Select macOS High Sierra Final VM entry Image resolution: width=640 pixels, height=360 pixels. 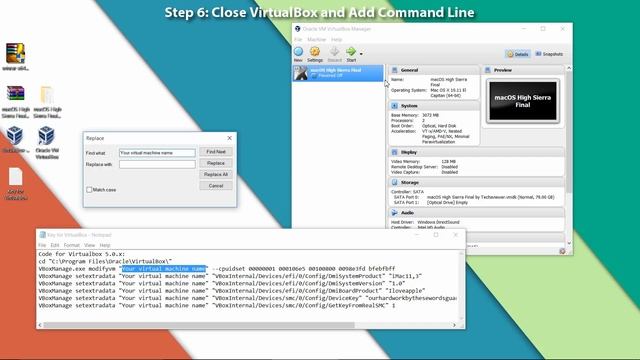click(338, 73)
